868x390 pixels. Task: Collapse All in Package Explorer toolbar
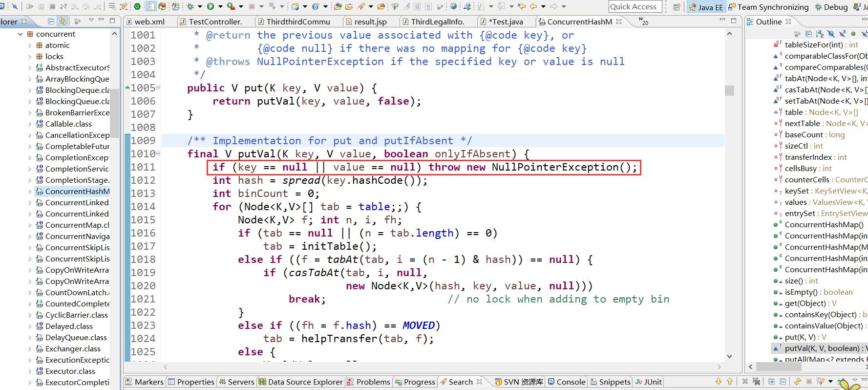tap(51, 22)
